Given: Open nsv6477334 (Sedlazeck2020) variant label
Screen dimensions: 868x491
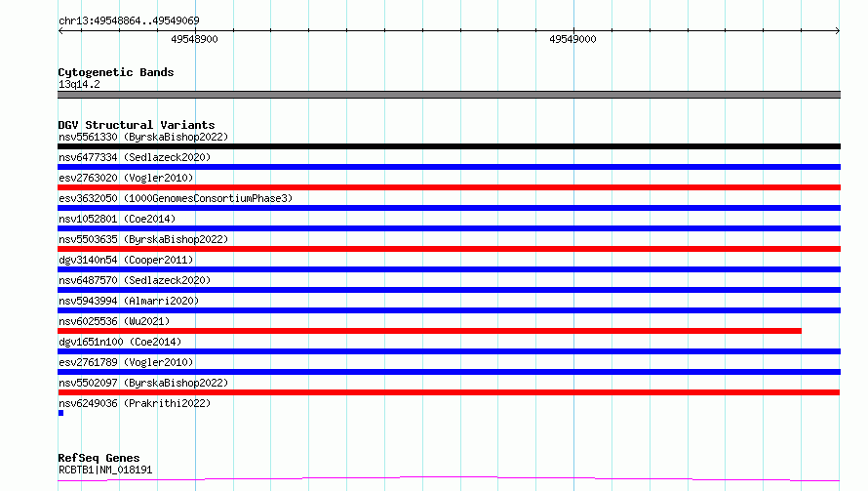Looking at the screenshot, I should [x=135, y=157].
